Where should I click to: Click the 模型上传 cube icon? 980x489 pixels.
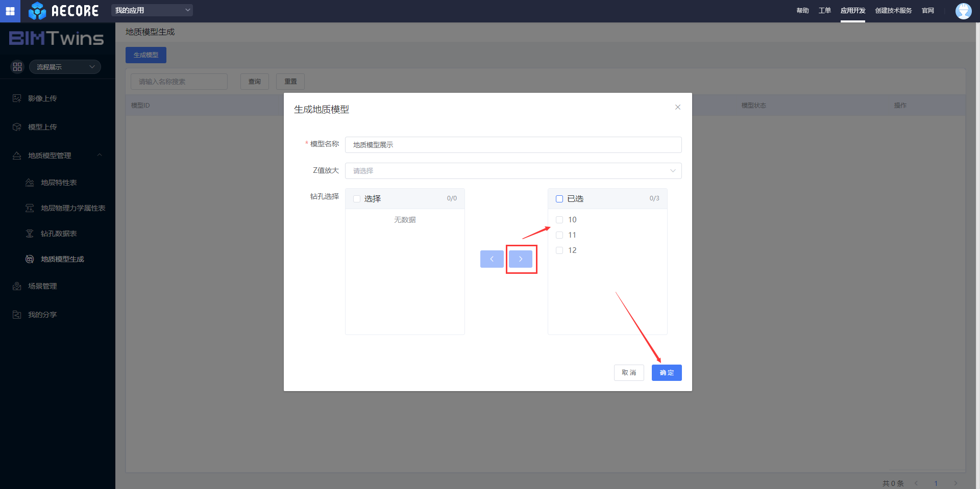pos(17,127)
